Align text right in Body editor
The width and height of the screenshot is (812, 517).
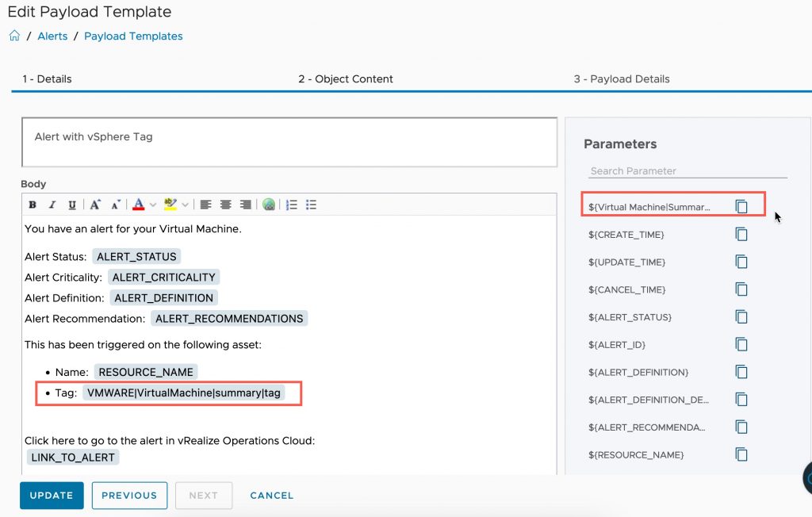246,205
